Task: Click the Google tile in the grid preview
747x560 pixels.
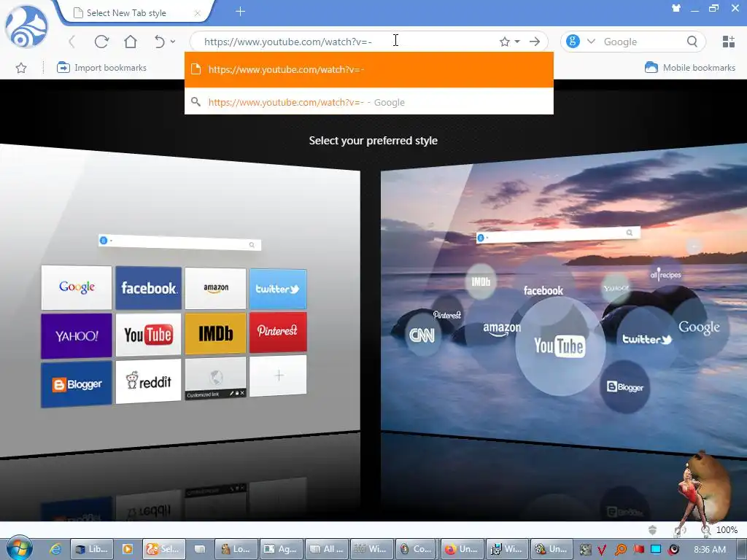Action: click(77, 287)
